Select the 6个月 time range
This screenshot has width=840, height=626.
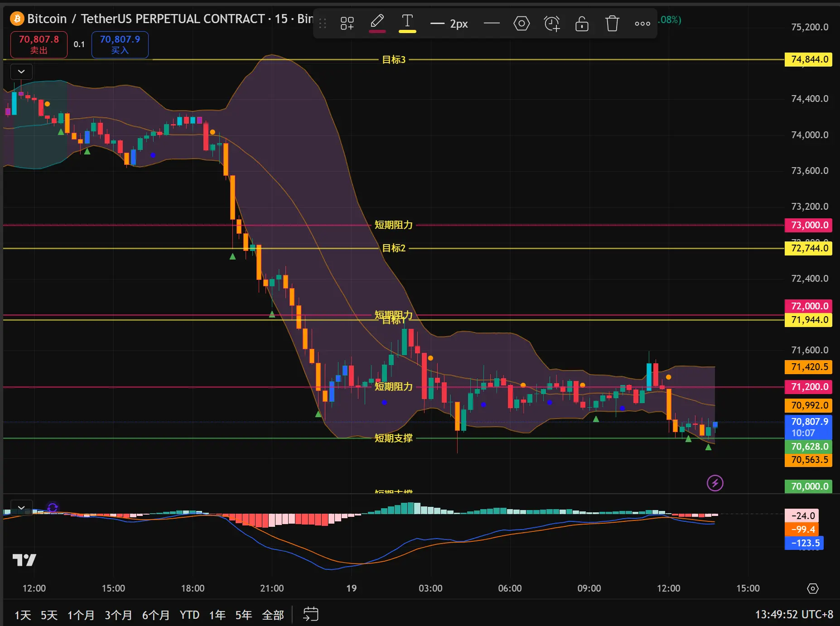click(156, 615)
